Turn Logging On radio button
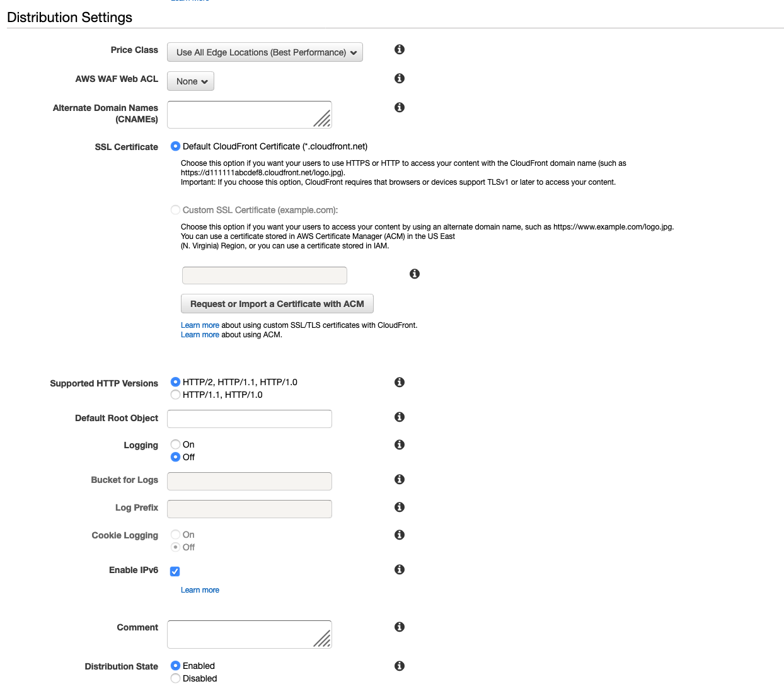This screenshot has height=696, width=784. [x=176, y=444]
